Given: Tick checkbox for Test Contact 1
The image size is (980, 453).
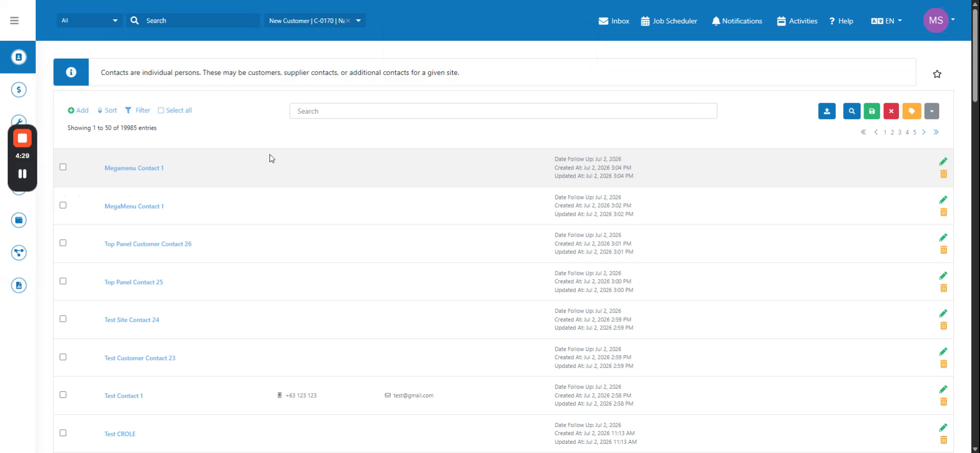Looking at the screenshot, I should 63,395.
